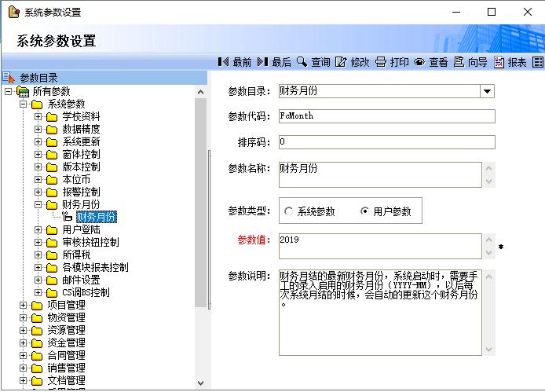Launch the 向导 wizard
The height and width of the screenshot is (392, 545).
coord(459,62)
